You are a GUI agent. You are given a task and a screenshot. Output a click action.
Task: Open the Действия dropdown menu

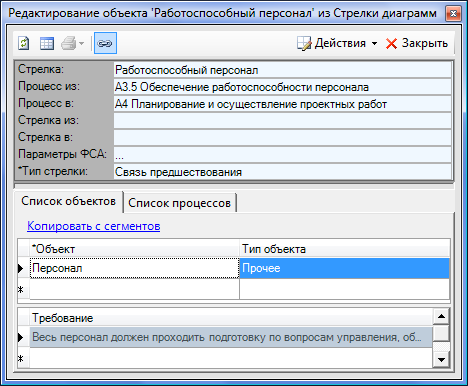point(374,43)
